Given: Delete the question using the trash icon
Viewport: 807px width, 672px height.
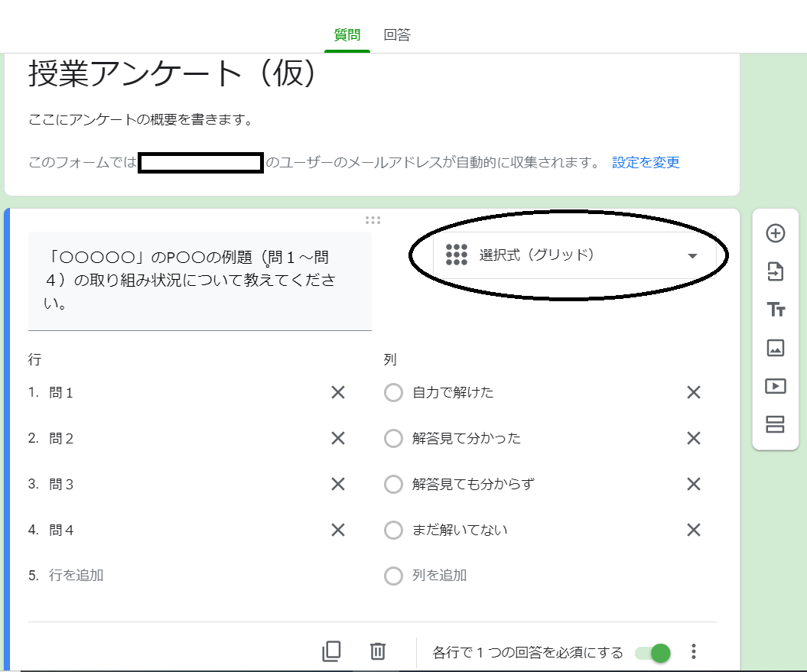Looking at the screenshot, I should pyautogui.click(x=376, y=651).
